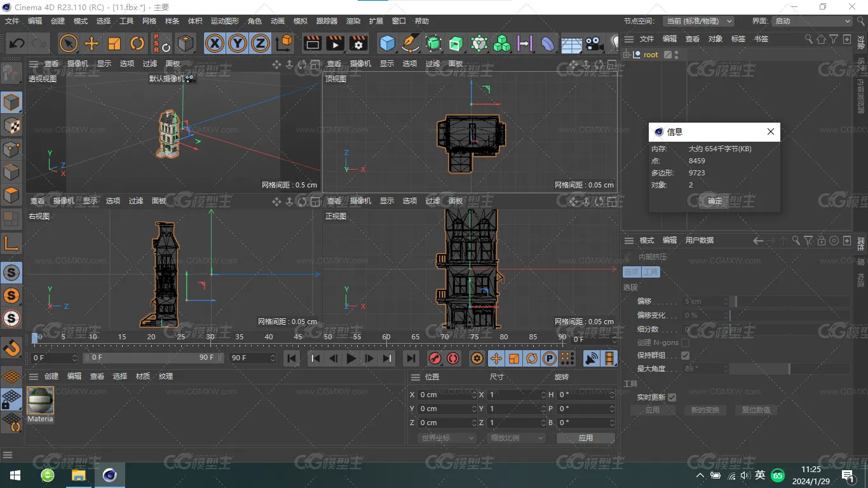Toggle the 保持群组 checkbox
868x488 pixels.
pos(685,355)
